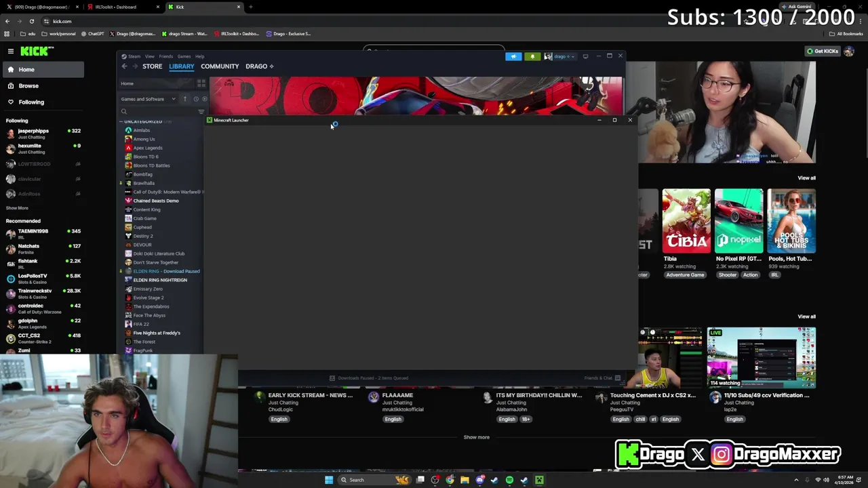Image resolution: width=868 pixels, height=488 pixels.
Task: Open Friends & Chat in Steam
Action: 602,378
